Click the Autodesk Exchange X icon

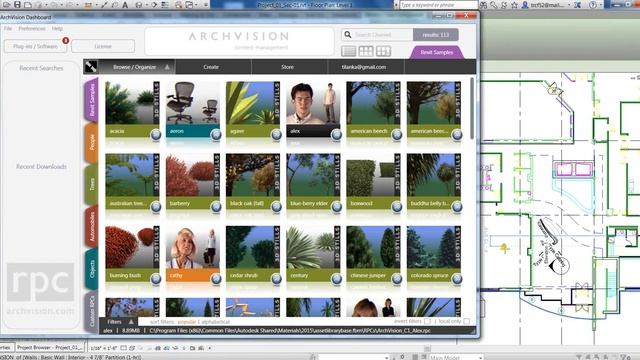pyautogui.click(x=577, y=5)
